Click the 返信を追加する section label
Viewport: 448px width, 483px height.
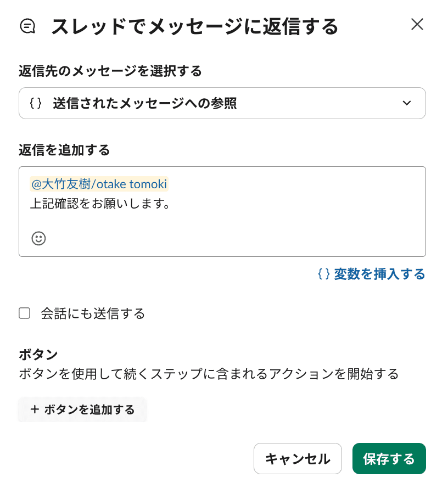(x=64, y=150)
